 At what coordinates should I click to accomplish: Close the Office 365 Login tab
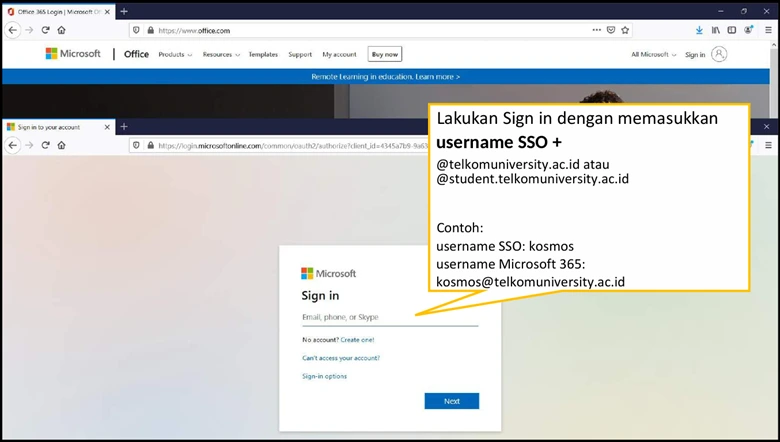tap(107, 12)
